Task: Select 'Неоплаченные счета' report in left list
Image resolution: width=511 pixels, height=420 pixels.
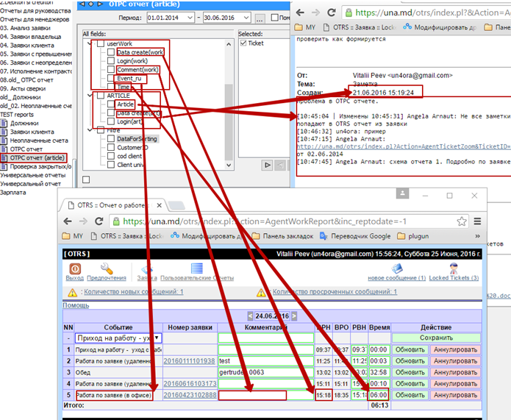Action: pyautogui.click(x=39, y=140)
